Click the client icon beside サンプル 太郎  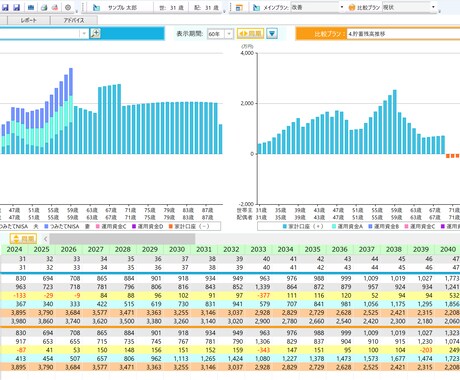[x=96, y=7]
